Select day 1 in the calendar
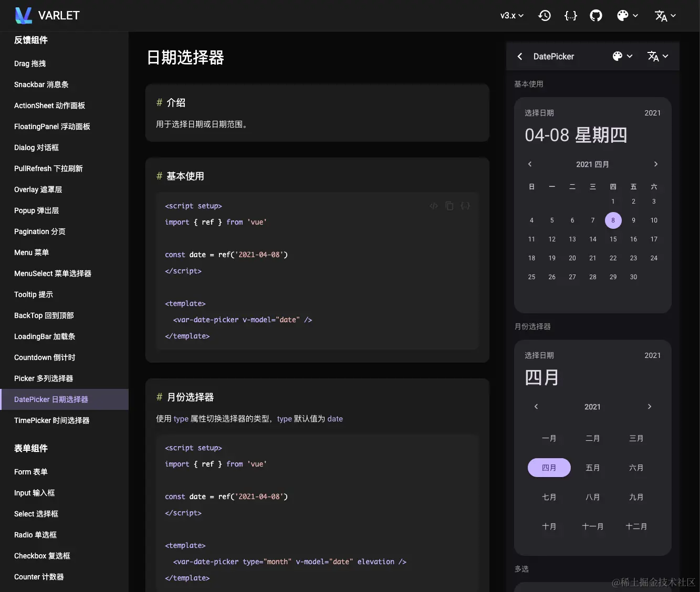Viewport: 700px width, 592px height. [x=613, y=202]
